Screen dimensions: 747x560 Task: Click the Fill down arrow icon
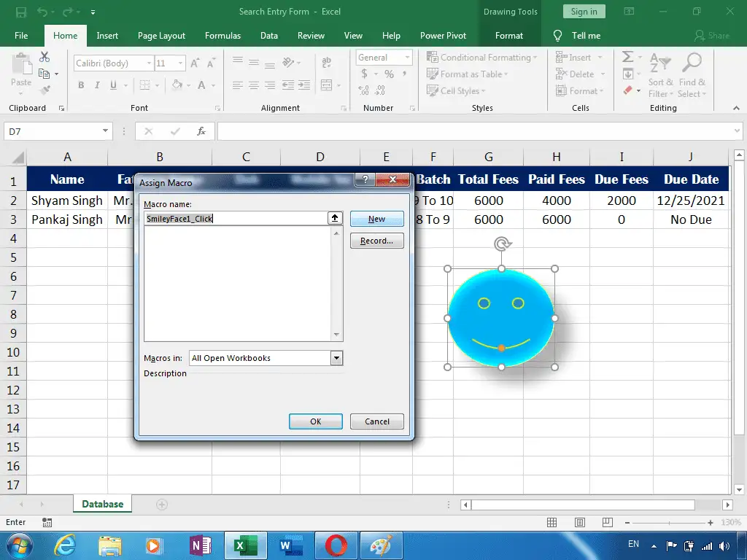(628, 74)
